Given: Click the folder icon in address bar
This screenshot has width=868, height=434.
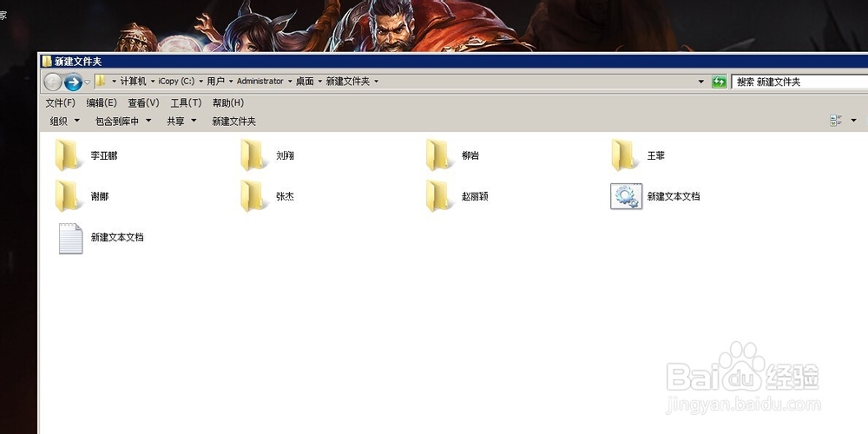Looking at the screenshot, I should pos(101,81).
